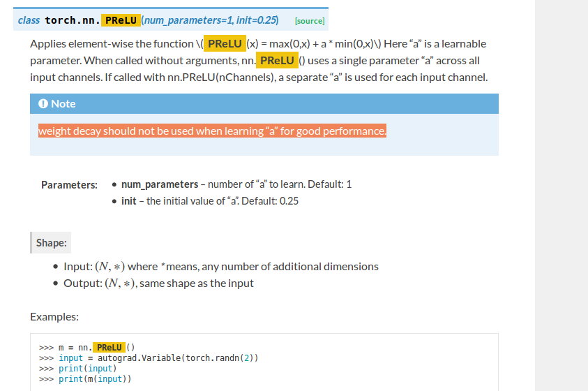Click the Input (N, *) formula
This screenshot has width=588, height=391.
pyautogui.click(x=109, y=267)
